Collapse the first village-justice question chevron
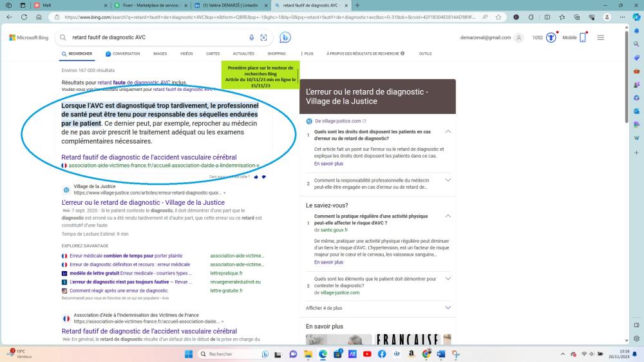The image size is (644, 362). tap(448, 132)
